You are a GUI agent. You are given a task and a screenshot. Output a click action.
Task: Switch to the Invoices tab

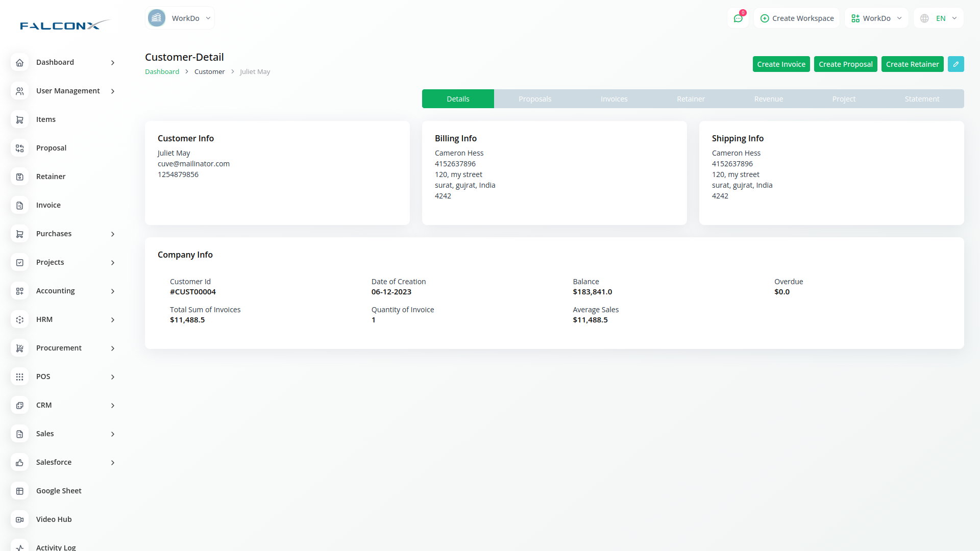click(x=614, y=99)
